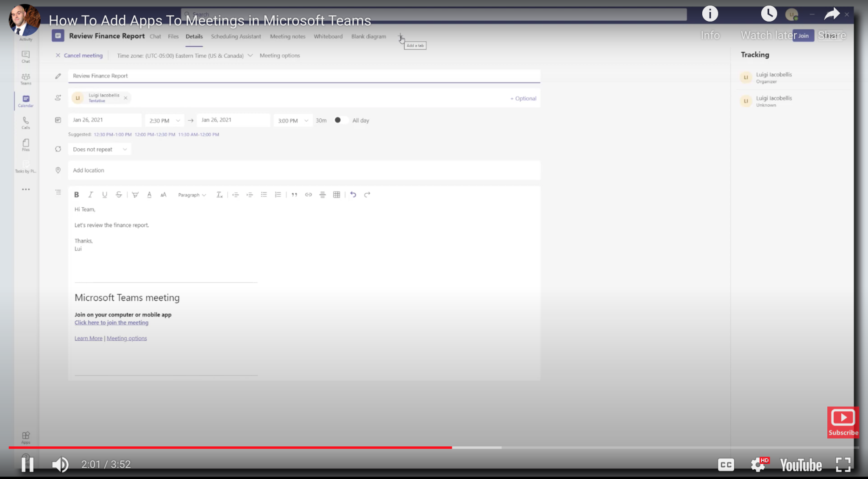Pause the video playback
The image size is (868, 479).
click(x=28, y=465)
